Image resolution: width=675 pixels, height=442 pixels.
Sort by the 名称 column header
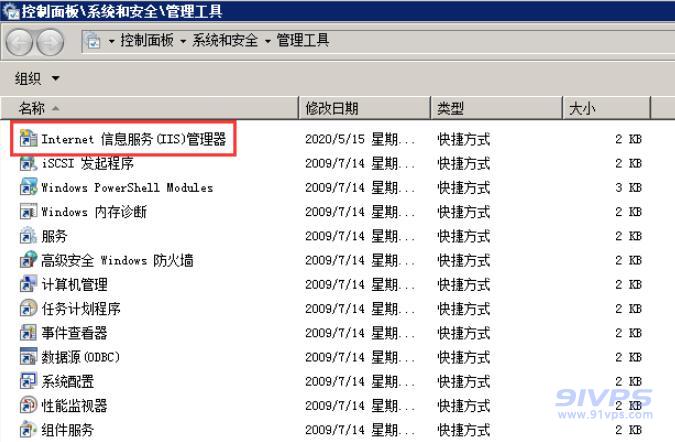tap(149, 108)
